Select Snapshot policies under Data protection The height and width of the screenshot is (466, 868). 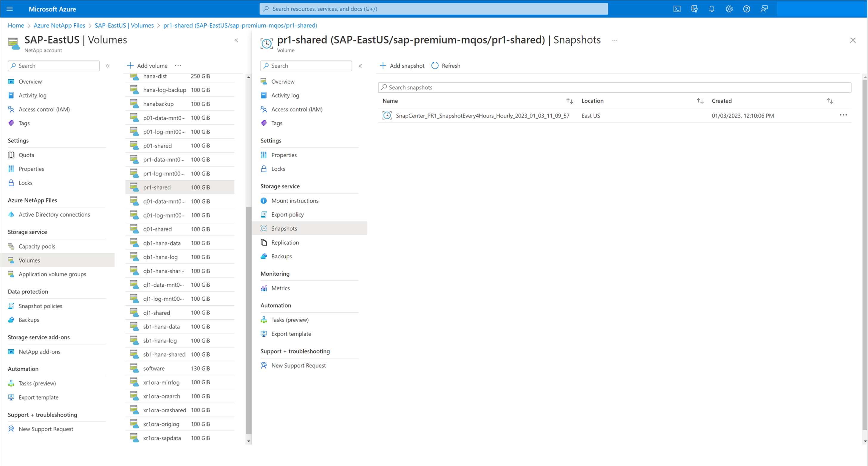click(40, 306)
